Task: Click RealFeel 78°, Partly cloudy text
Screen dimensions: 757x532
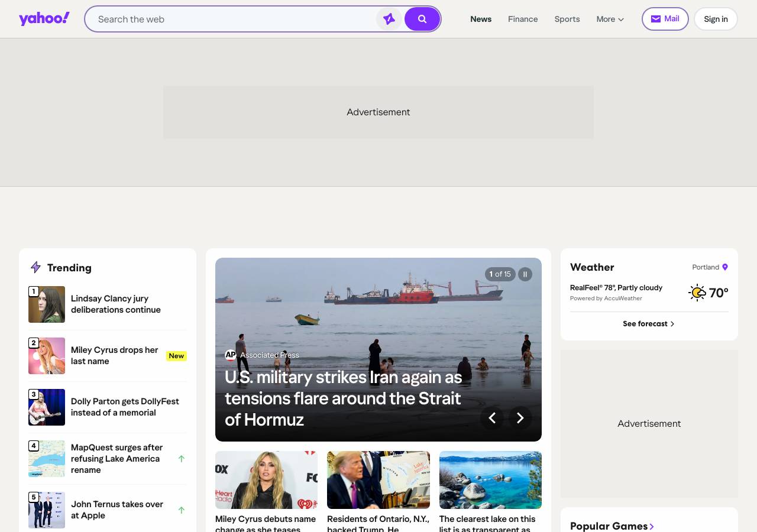Action: click(616, 288)
